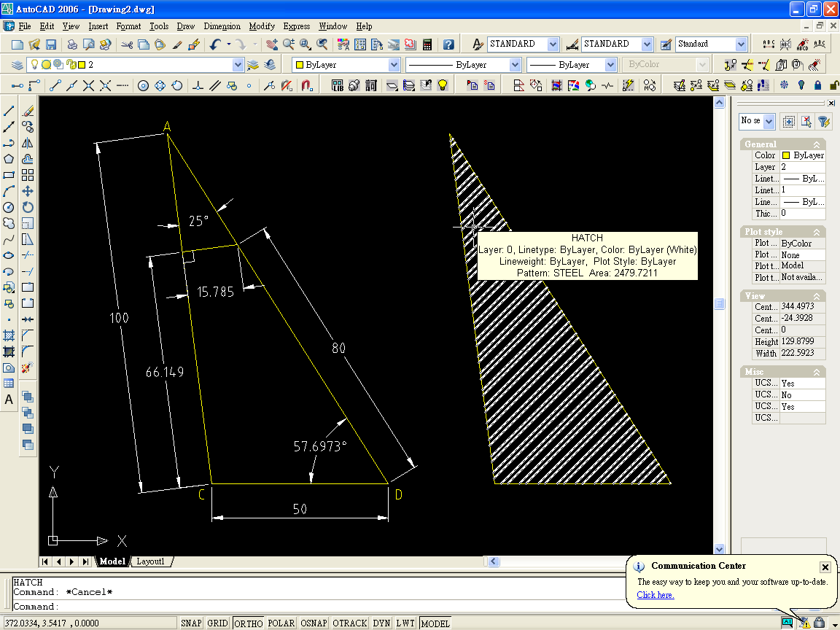Toggle POLAR tracking in status bar
This screenshot has width=840, height=630.
click(281, 623)
